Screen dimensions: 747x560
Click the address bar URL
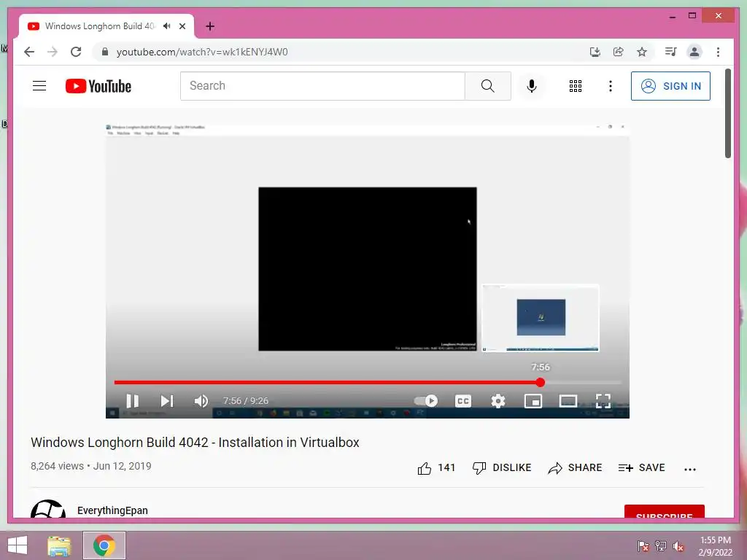[202, 52]
